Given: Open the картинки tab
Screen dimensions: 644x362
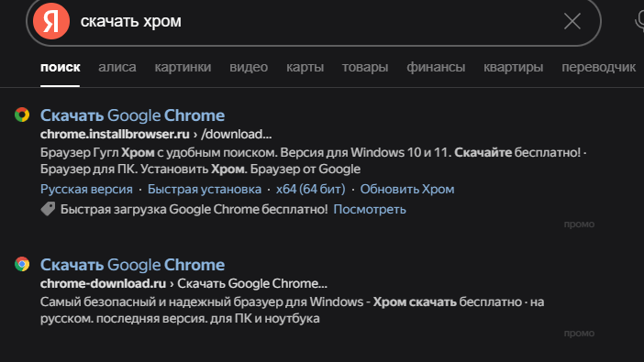Looking at the screenshot, I should [183, 67].
